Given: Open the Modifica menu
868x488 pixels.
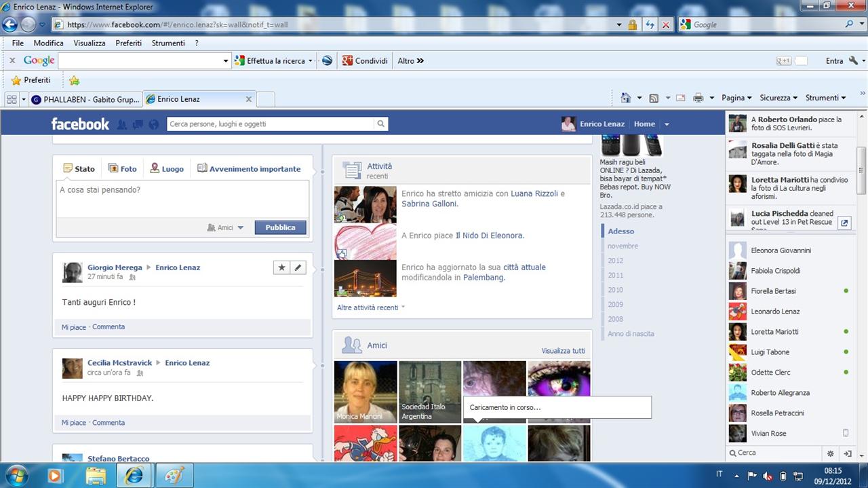Looking at the screenshot, I should [x=49, y=43].
